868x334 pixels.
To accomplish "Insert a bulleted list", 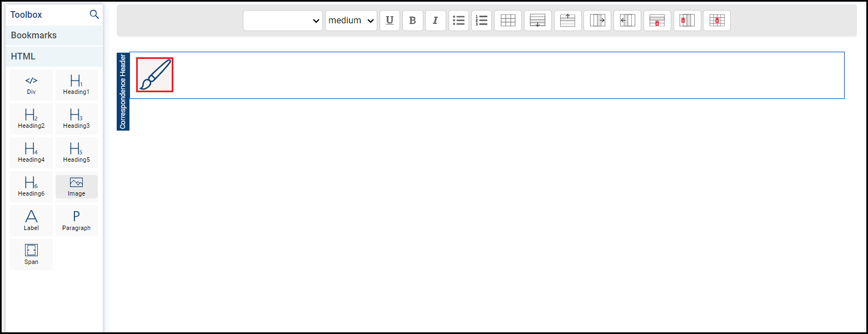I will coord(458,21).
